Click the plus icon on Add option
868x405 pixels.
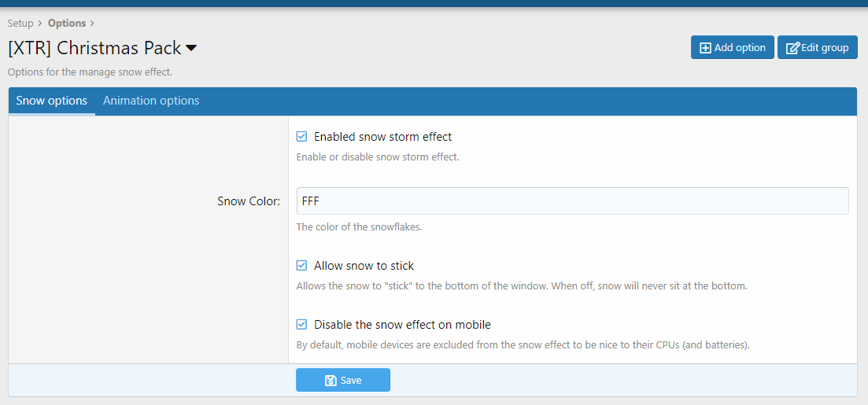705,48
